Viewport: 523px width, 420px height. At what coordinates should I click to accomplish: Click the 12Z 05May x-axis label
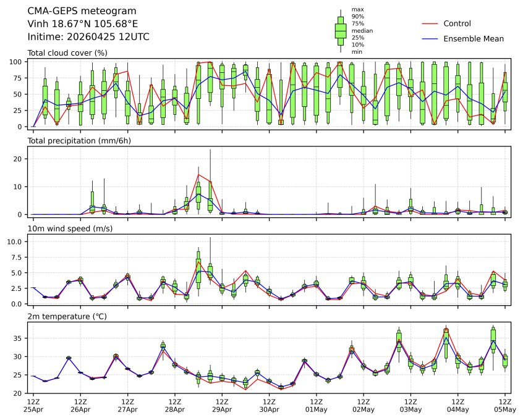(x=505, y=405)
